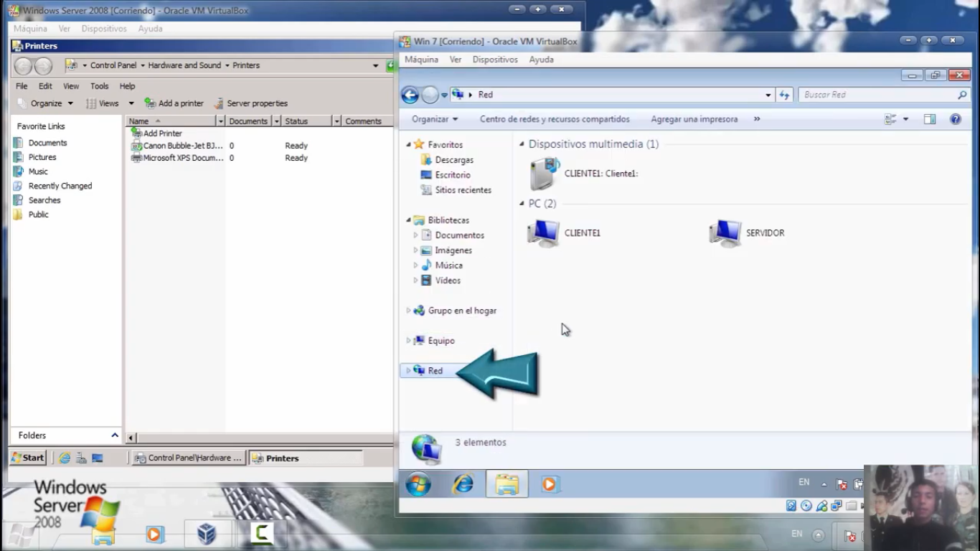Open the Help menu in Printers window
The height and width of the screenshot is (551, 980).
(127, 86)
